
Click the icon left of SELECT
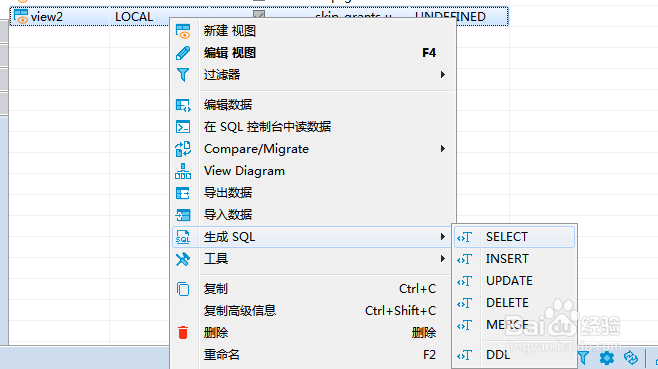[x=465, y=237]
